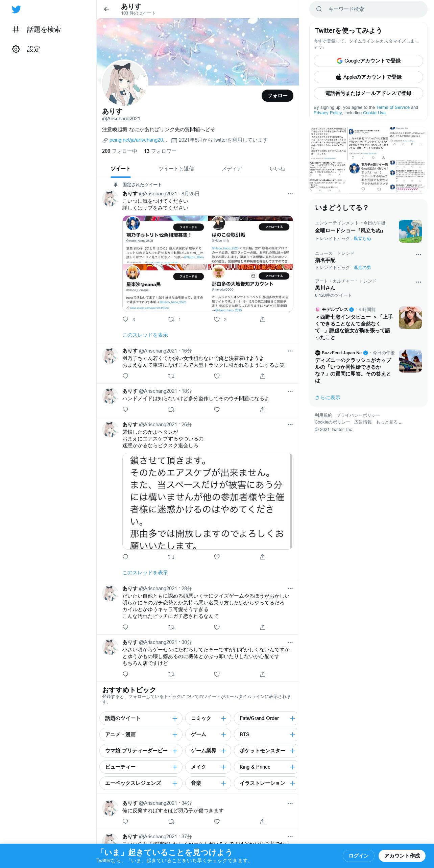Screen dimensions: 434x868
Task: Open more options for 指名手配 trend
Action: [418, 254]
